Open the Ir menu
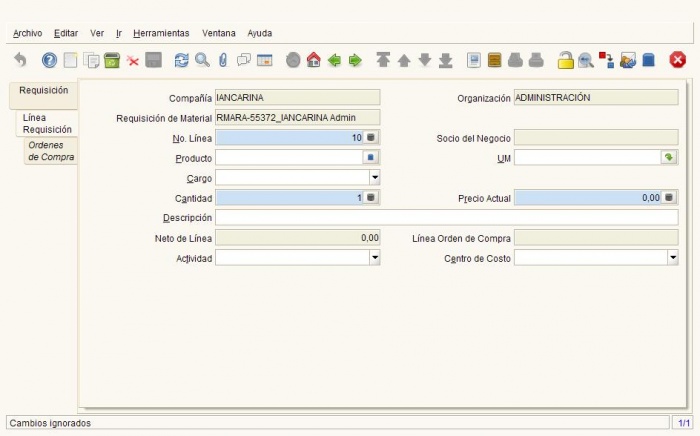The image size is (700, 436). click(x=119, y=33)
